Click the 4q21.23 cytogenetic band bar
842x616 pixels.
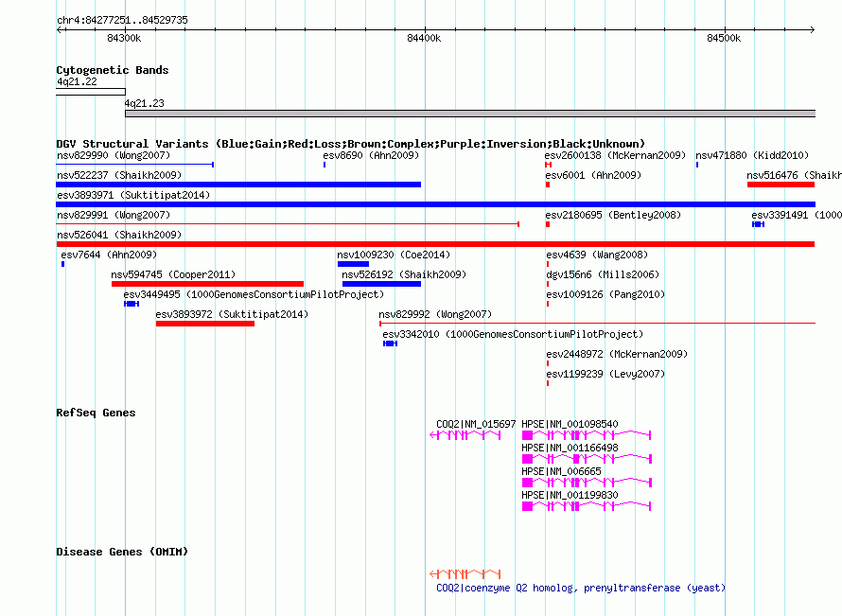[x=470, y=114]
